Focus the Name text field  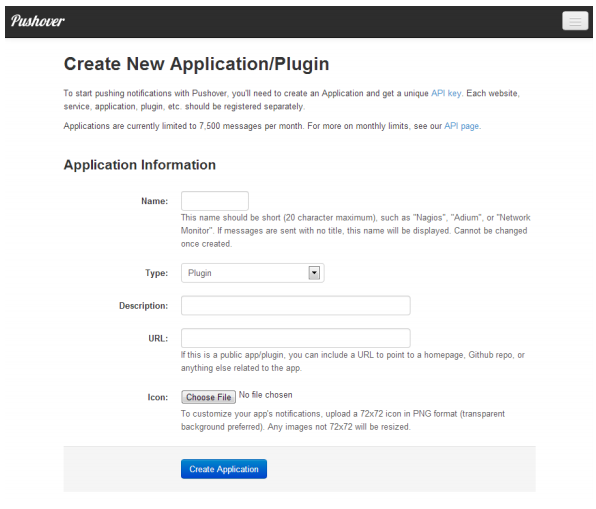coord(215,201)
